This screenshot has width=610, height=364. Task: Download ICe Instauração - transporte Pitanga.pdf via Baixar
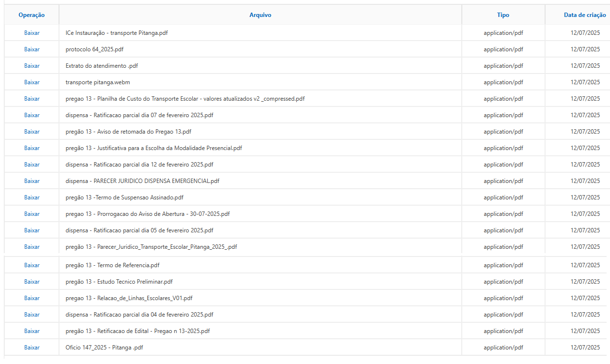click(32, 33)
